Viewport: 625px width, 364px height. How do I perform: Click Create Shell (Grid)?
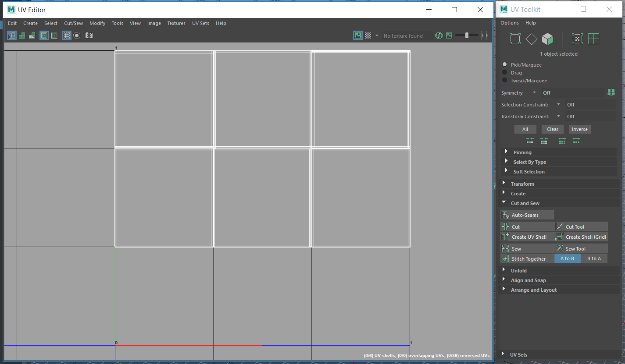[x=581, y=237]
